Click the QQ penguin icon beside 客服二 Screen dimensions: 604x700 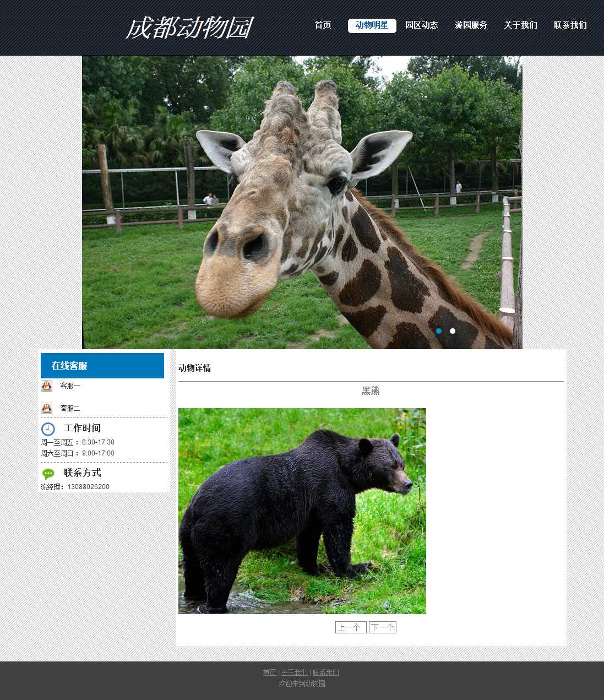coord(47,408)
